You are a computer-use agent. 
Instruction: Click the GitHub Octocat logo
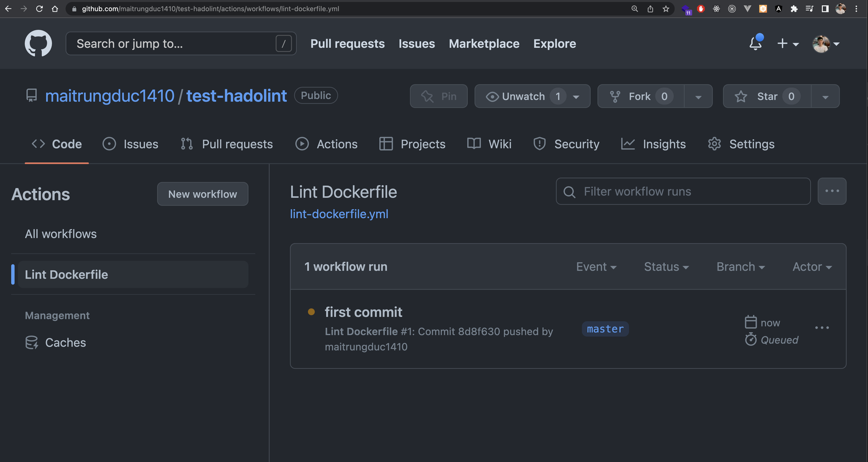click(x=38, y=44)
